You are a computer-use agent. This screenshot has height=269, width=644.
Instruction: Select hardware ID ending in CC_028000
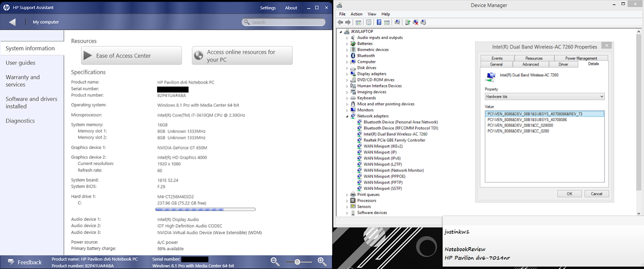(x=520, y=125)
